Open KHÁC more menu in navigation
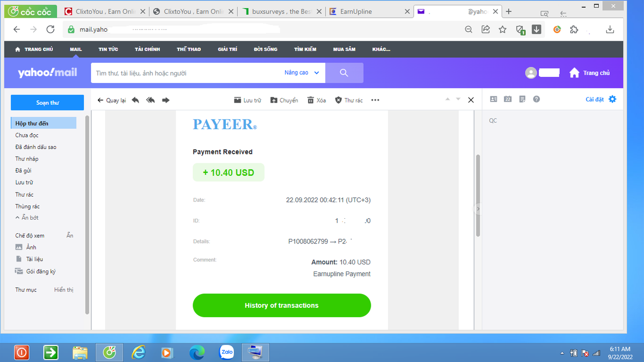The height and width of the screenshot is (362, 644). pos(381,49)
